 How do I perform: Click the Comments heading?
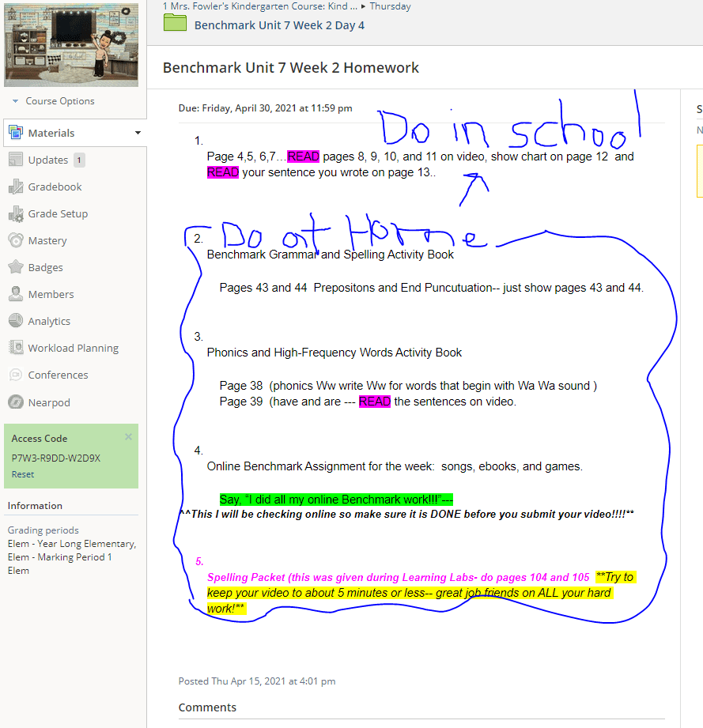[207, 707]
